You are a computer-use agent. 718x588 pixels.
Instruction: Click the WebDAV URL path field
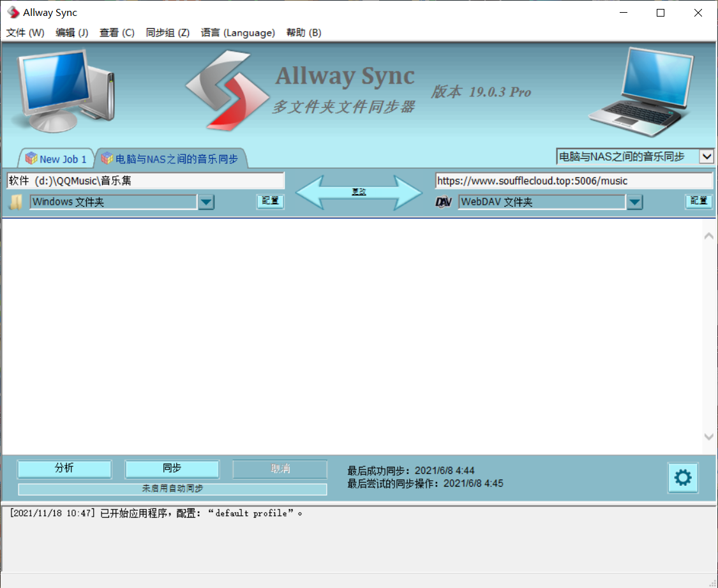click(574, 180)
